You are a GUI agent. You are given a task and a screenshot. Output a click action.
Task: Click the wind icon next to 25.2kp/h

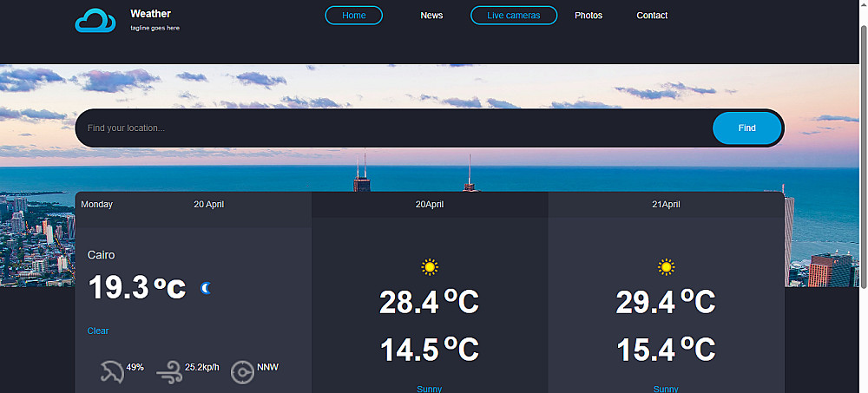(169, 372)
